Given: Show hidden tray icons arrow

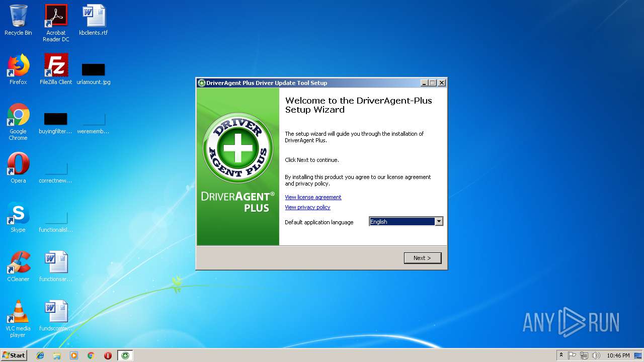Looking at the screenshot, I should [x=561, y=355].
